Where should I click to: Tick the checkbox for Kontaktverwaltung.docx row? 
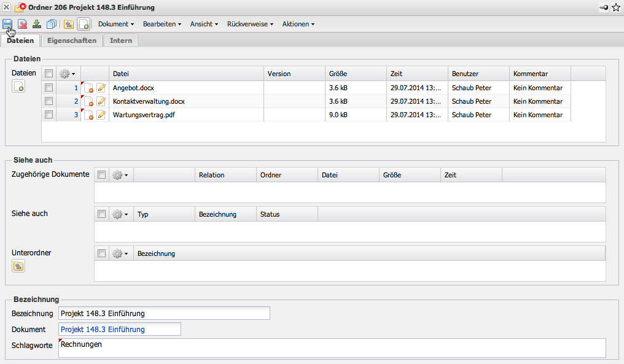49,101
